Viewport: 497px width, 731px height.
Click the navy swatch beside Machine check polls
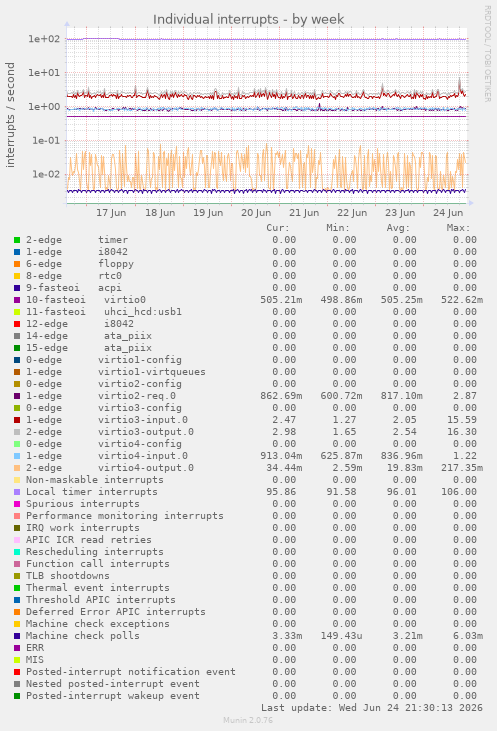coord(17,636)
